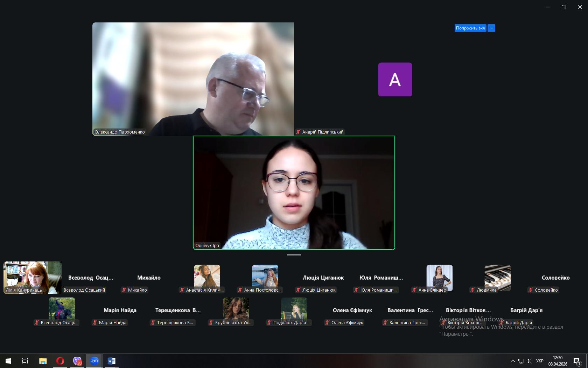The image size is (588, 368).
Task: Open the Opera browser from the taskbar
Action: pos(60,361)
